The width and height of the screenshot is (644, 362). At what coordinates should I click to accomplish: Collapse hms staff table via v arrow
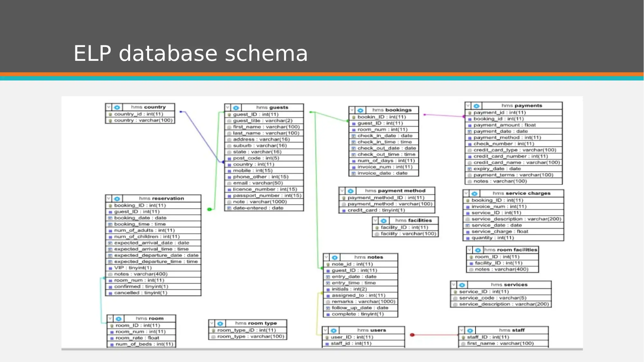462,330
